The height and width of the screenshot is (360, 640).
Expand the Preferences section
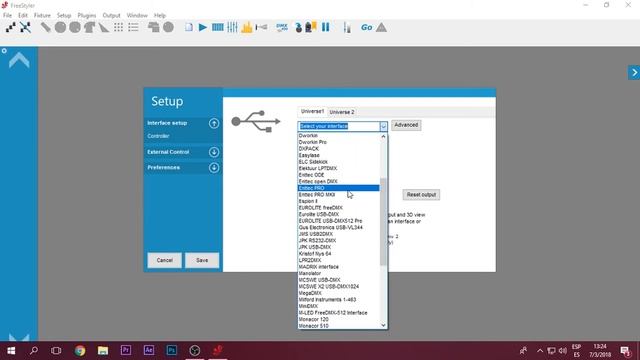pyautogui.click(x=214, y=167)
